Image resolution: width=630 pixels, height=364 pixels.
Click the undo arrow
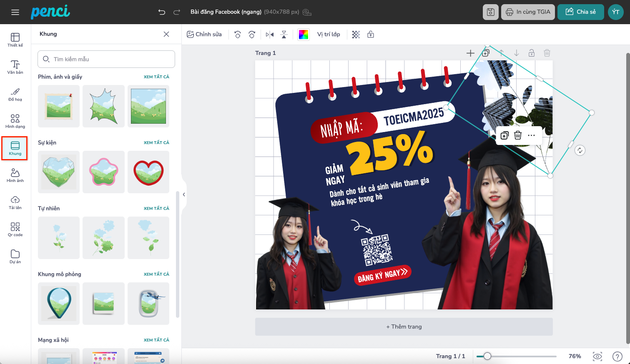pos(162,12)
